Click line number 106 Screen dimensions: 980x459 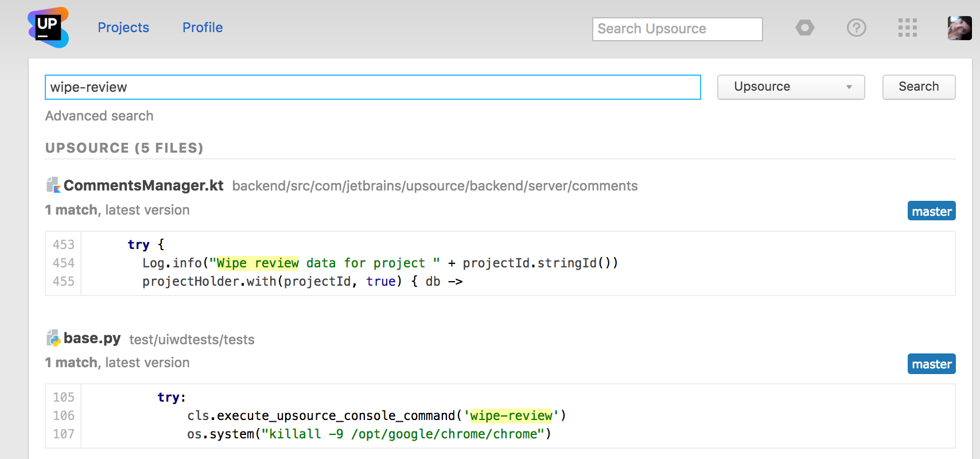click(64, 416)
